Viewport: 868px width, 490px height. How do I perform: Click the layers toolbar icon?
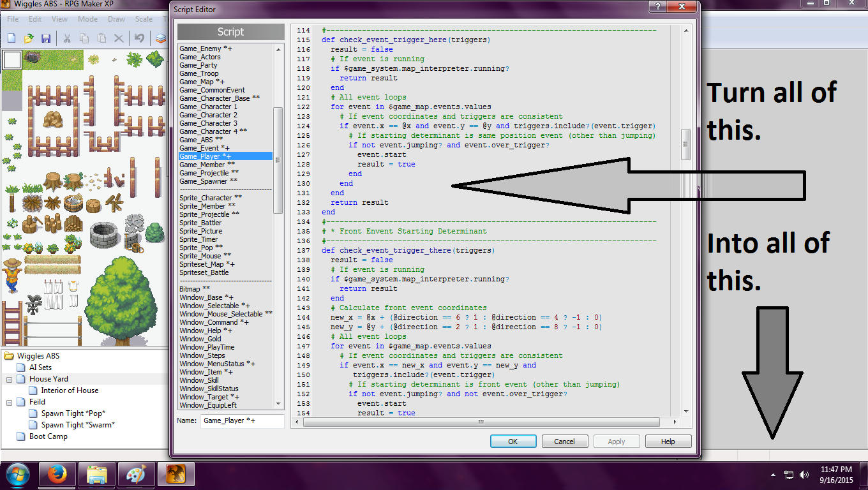pyautogui.click(x=160, y=38)
